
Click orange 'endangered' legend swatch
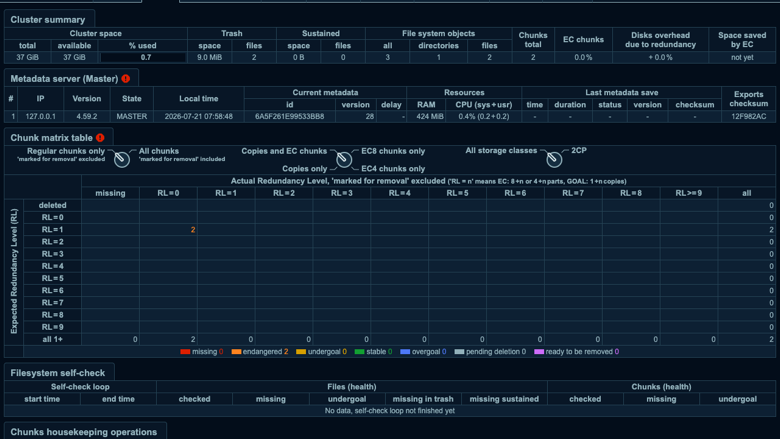[x=236, y=351]
